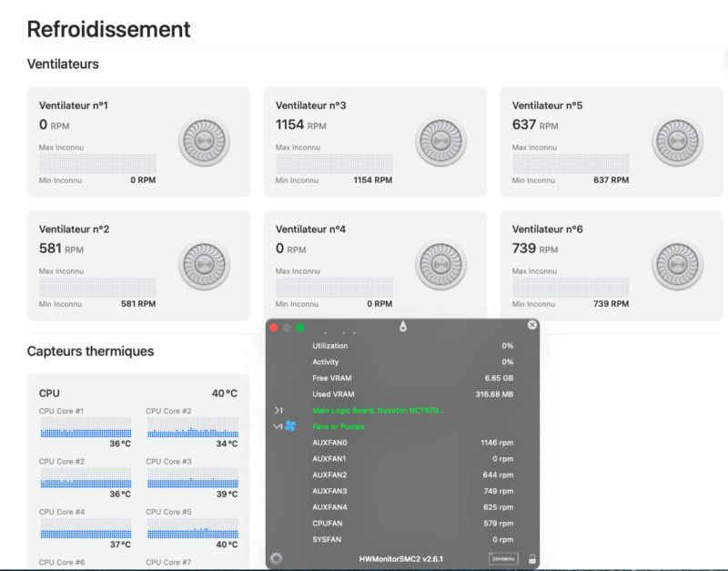Click the CPU Core #1 temperature graph
The width and height of the screenshot is (728, 571).
86,427
